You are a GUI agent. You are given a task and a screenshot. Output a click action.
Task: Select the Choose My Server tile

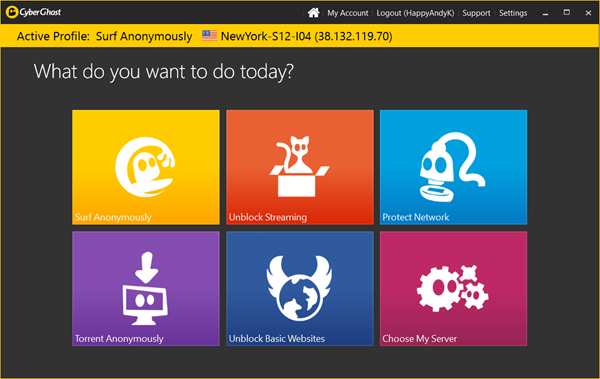[x=453, y=289]
